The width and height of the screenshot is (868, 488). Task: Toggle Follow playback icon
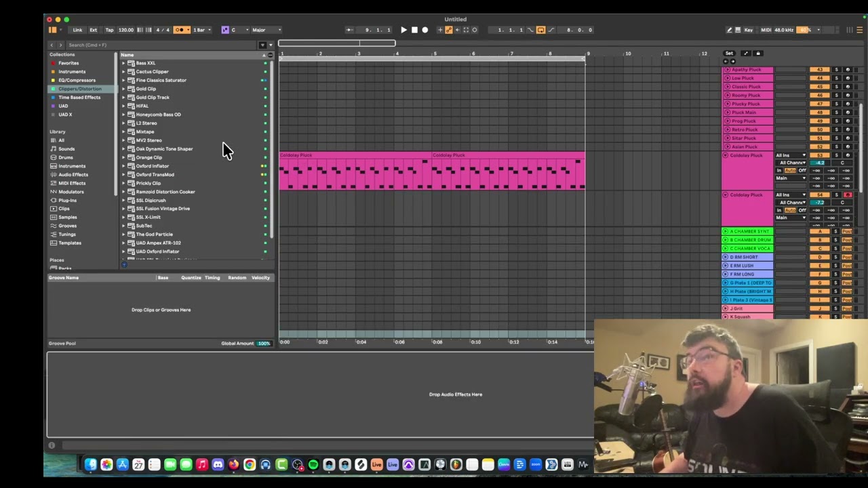tap(349, 30)
